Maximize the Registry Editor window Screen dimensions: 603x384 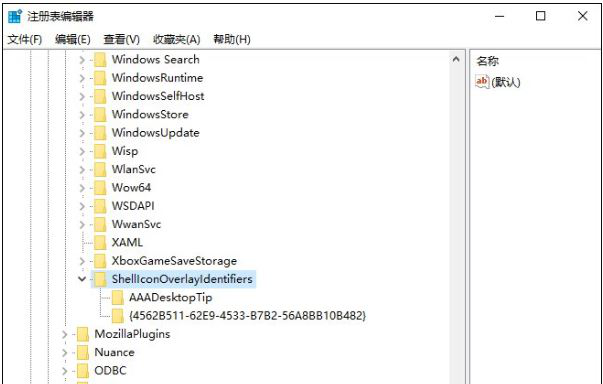pyautogui.click(x=541, y=17)
